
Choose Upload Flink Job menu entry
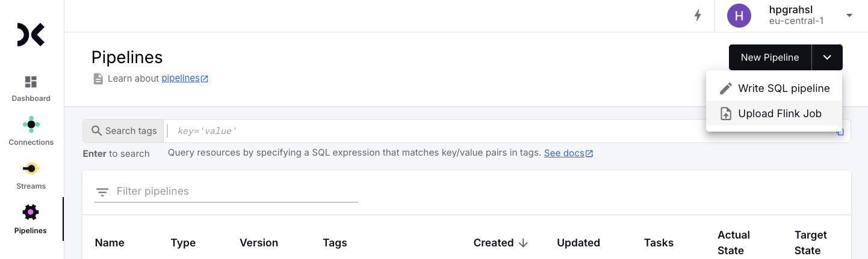click(x=774, y=114)
